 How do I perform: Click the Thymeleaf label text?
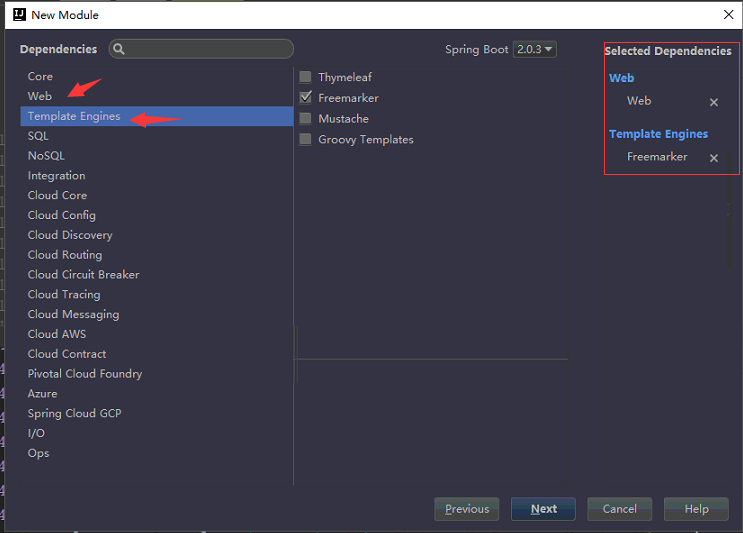tap(345, 77)
